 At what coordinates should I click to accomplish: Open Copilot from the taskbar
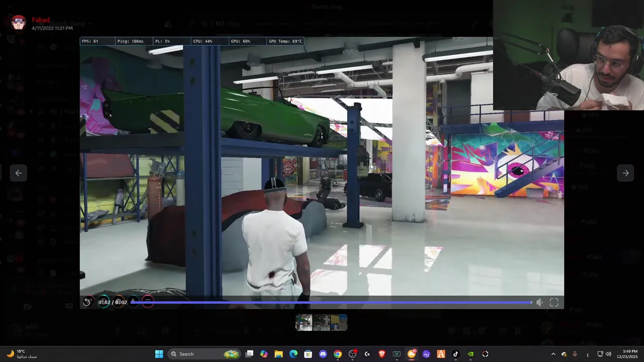coord(264,354)
